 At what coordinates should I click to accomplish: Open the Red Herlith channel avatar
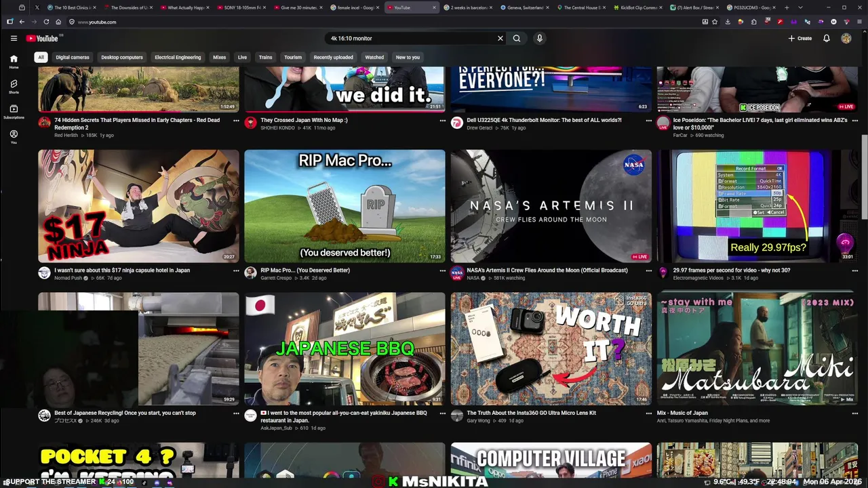[44, 123]
